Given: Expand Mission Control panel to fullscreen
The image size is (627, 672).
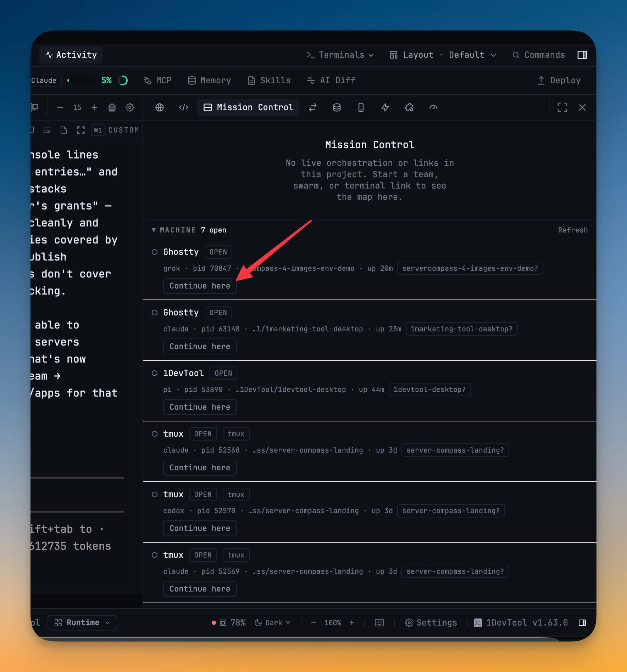Looking at the screenshot, I should (x=562, y=107).
